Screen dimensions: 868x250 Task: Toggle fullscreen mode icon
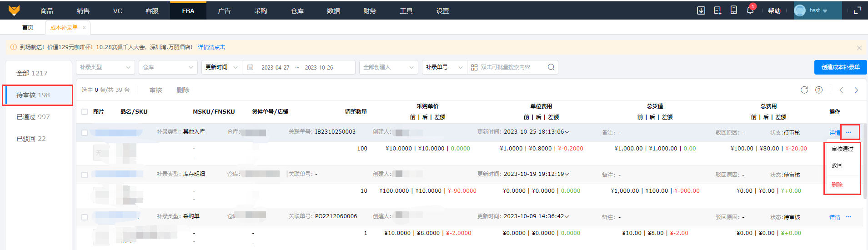coord(858,10)
